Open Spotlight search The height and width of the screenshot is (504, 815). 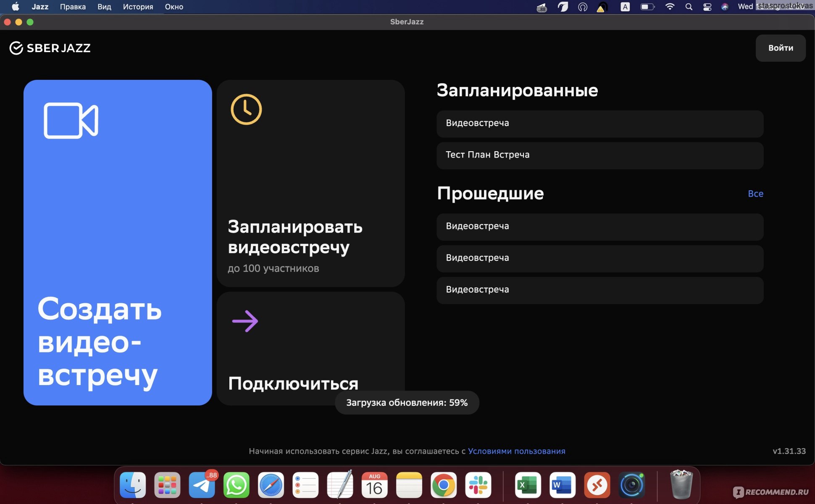point(689,7)
